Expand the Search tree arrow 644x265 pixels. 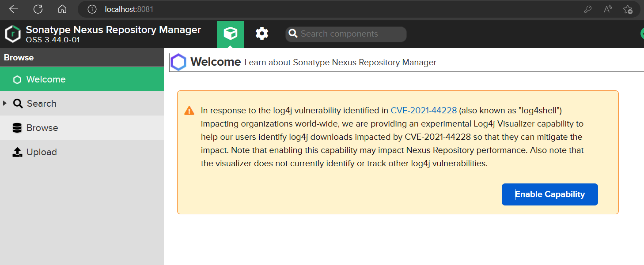(x=5, y=103)
